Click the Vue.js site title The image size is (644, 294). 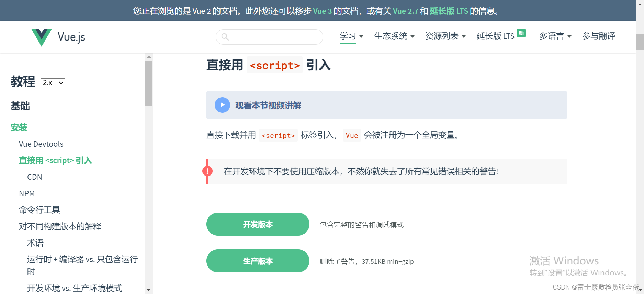pos(71,37)
